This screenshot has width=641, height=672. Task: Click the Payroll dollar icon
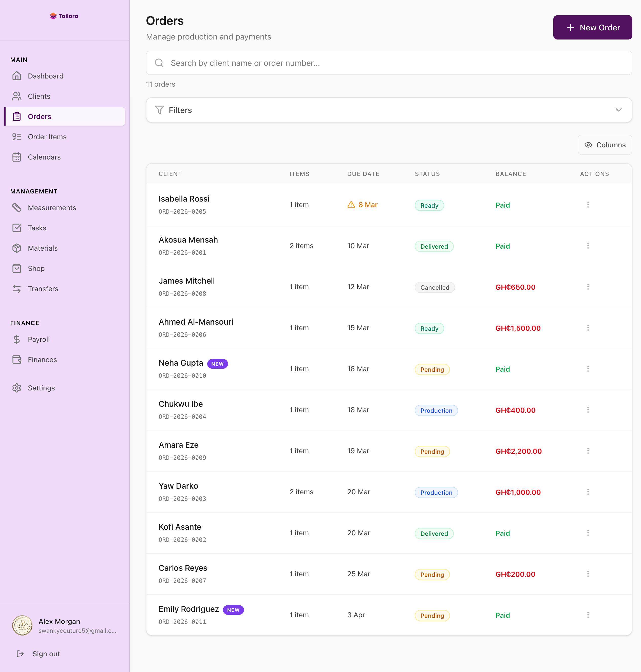pos(17,339)
